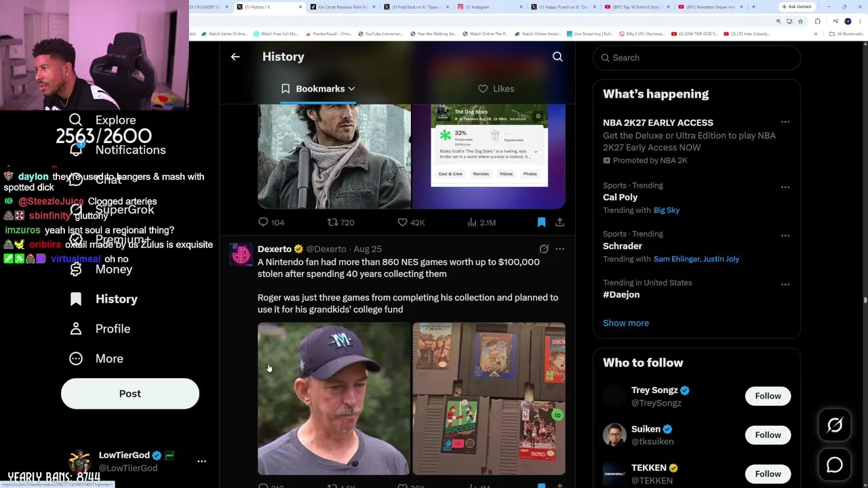Open more options for Cal Poly trend
The image size is (868, 488).
point(785,186)
